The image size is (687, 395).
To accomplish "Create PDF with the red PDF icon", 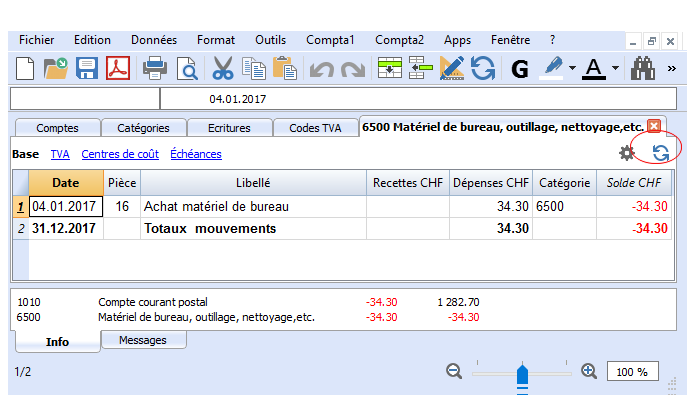I will (x=118, y=68).
